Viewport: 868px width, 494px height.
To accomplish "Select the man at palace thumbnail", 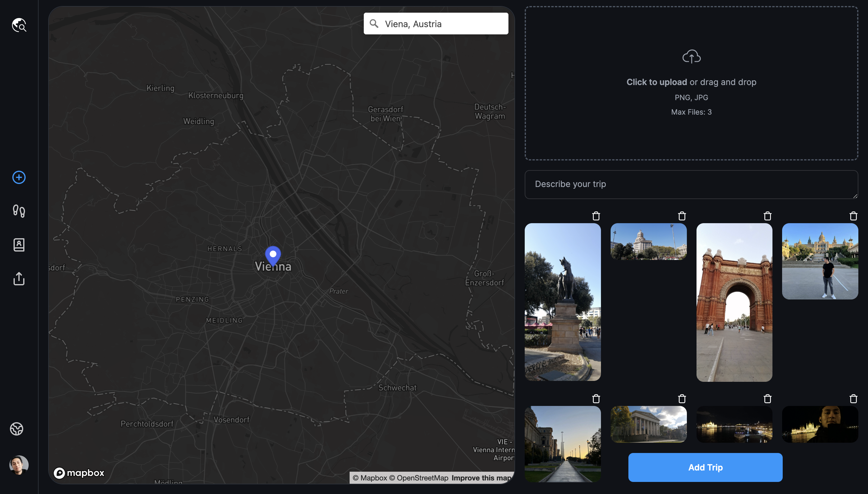I will (x=820, y=261).
